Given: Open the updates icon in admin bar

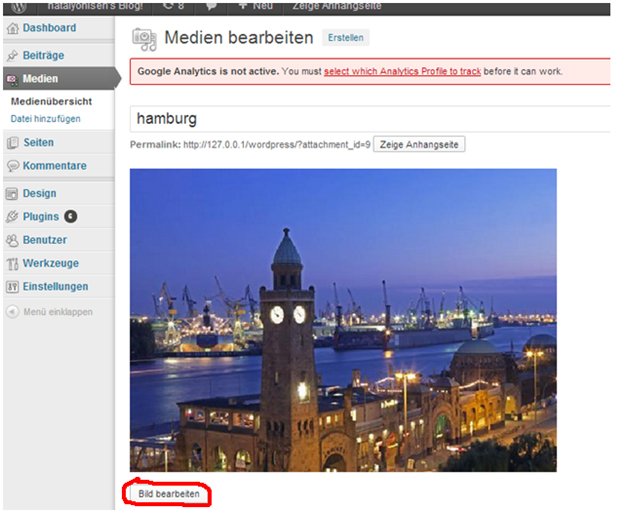Looking at the screenshot, I should point(174,6).
